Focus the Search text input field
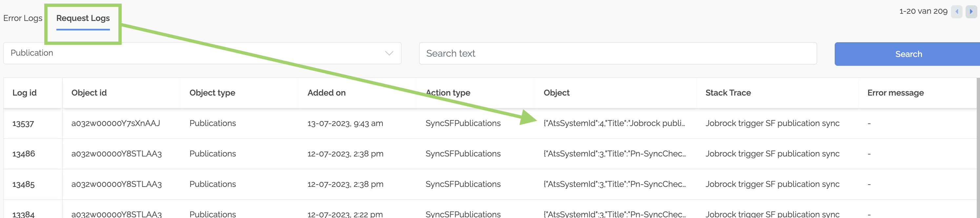 pyautogui.click(x=618, y=54)
